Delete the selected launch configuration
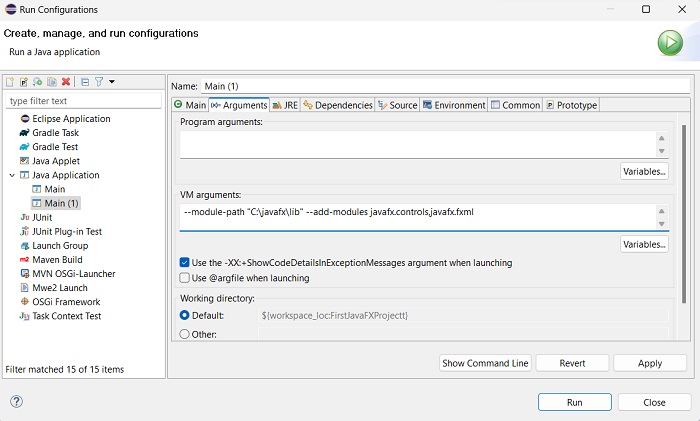The image size is (700, 421). [x=66, y=82]
